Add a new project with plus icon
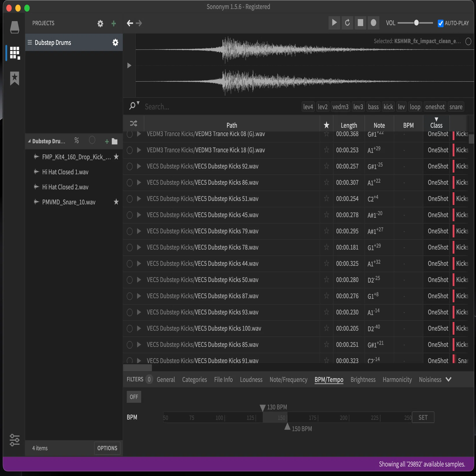The width and height of the screenshot is (476, 476). point(114,23)
